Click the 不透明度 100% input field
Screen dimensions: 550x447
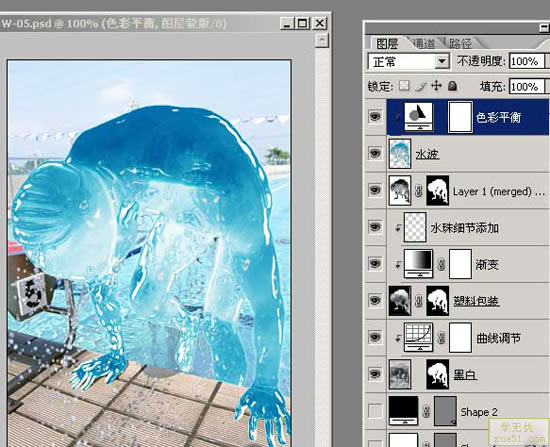point(526,61)
